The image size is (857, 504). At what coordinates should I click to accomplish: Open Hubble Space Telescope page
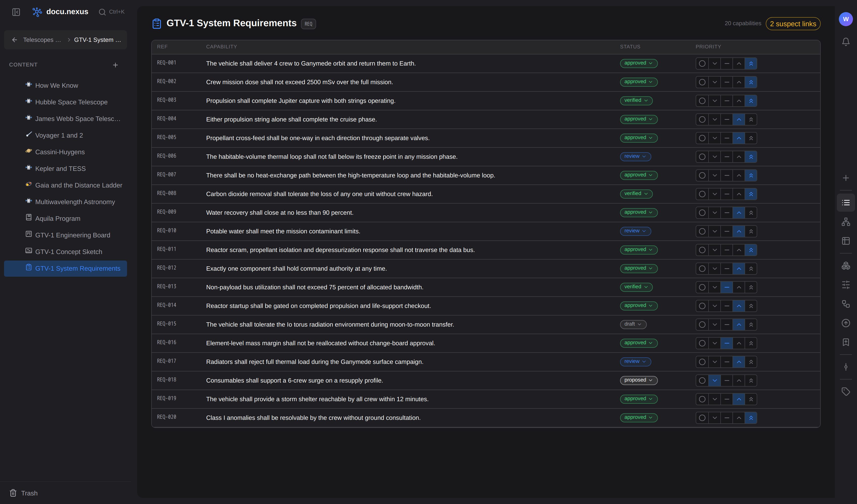pos(65,102)
